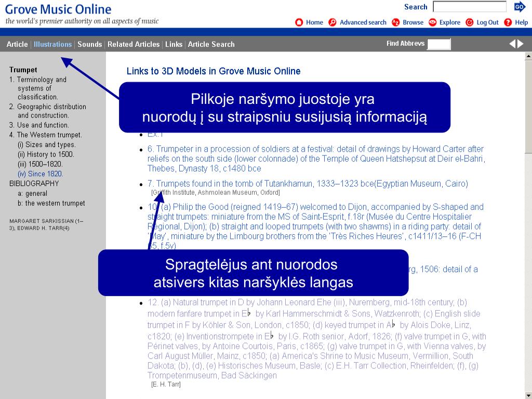Open the BIBLIOGRAPHY section

pyautogui.click(x=34, y=183)
